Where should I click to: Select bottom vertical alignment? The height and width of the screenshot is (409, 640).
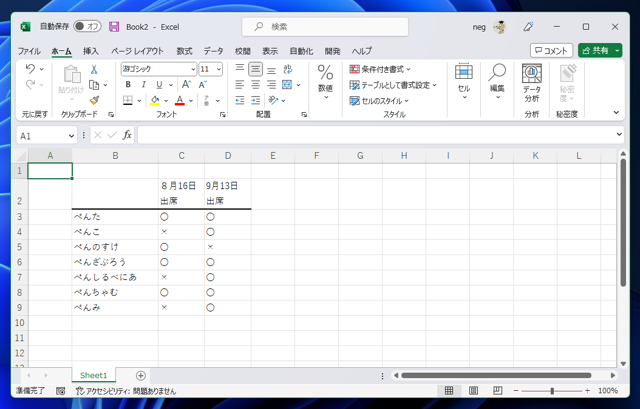271,70
